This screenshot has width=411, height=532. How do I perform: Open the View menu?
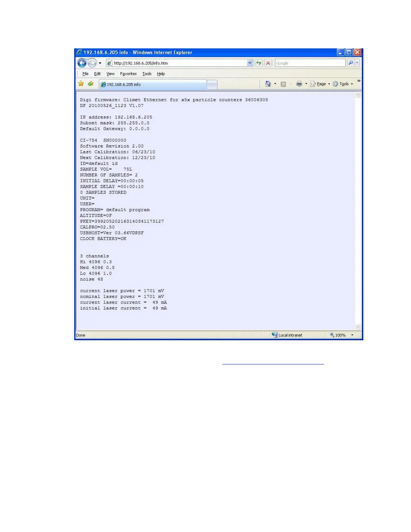coord(110,74)
